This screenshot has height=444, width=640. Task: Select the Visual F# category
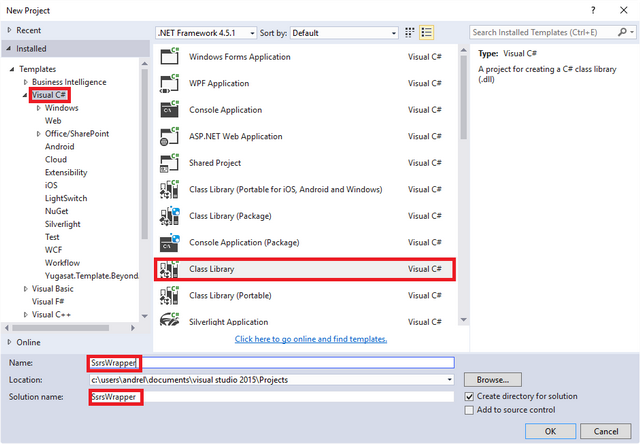[48, 302]
